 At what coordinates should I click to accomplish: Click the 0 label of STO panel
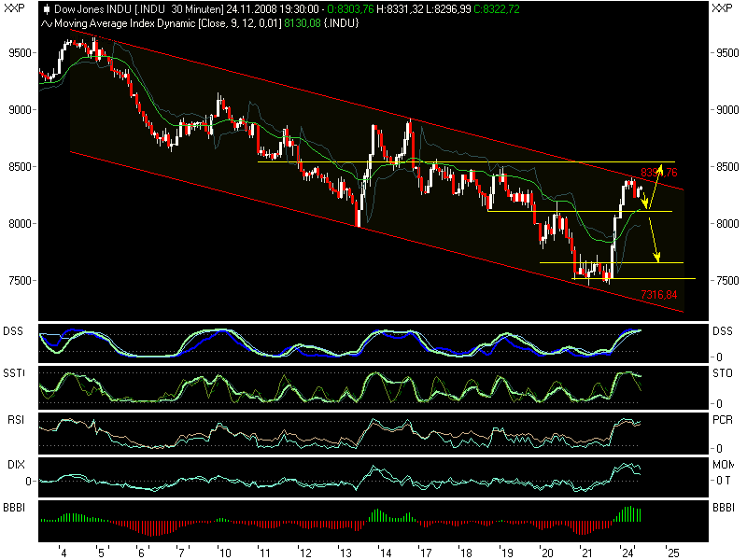[x=719, y=403]
